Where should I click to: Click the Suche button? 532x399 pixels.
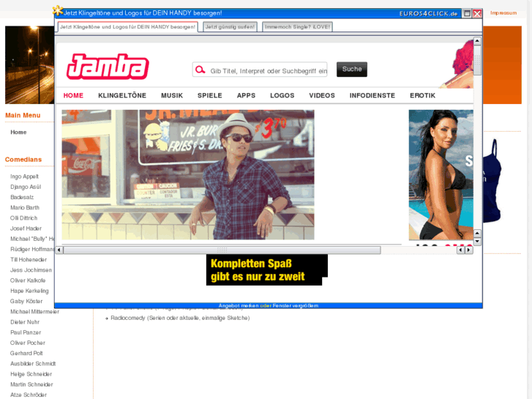352,70
